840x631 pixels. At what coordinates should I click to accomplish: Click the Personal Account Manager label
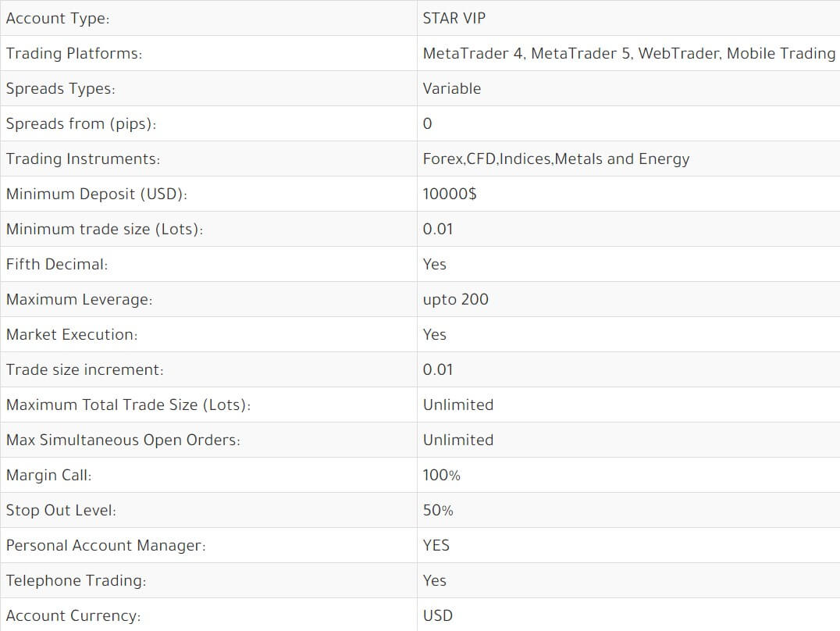click(x=105, y=546)
